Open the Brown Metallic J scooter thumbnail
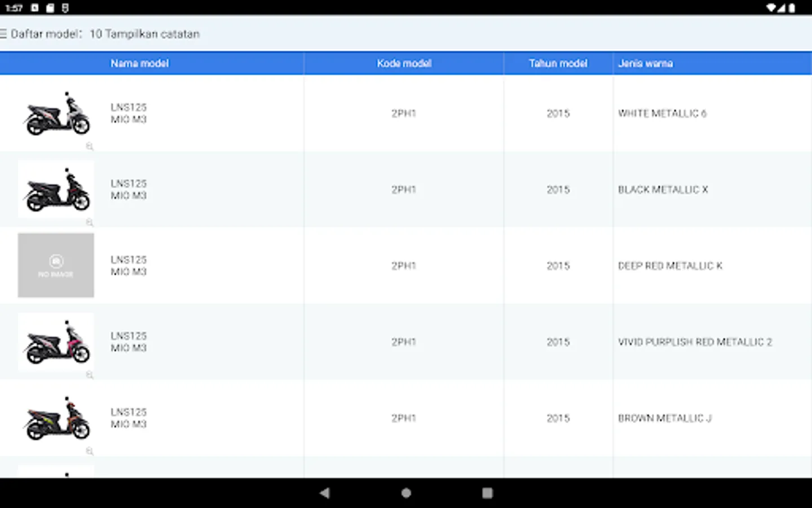Screen dimensions: 812x508 56,418
